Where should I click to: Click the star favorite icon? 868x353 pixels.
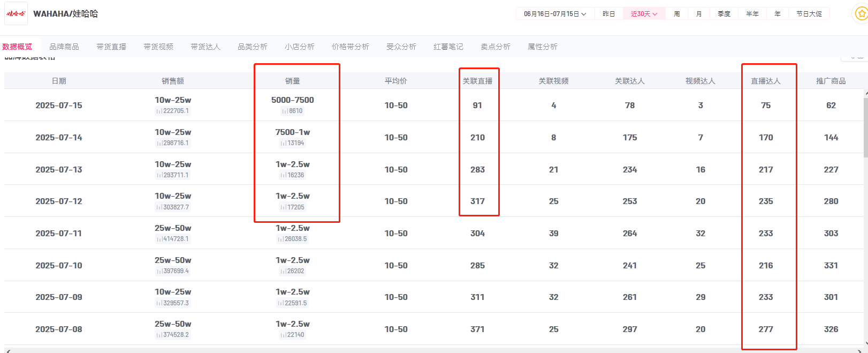point(861,14)
